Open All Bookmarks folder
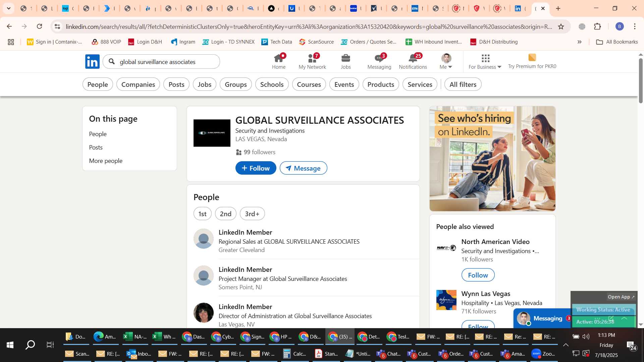This screenshot has height=362, width=644. (617, 42)
